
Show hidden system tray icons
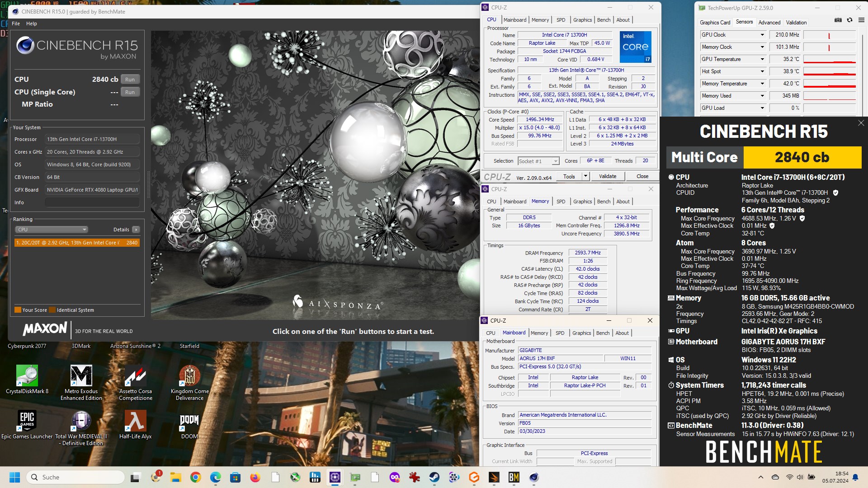(760, 477)
